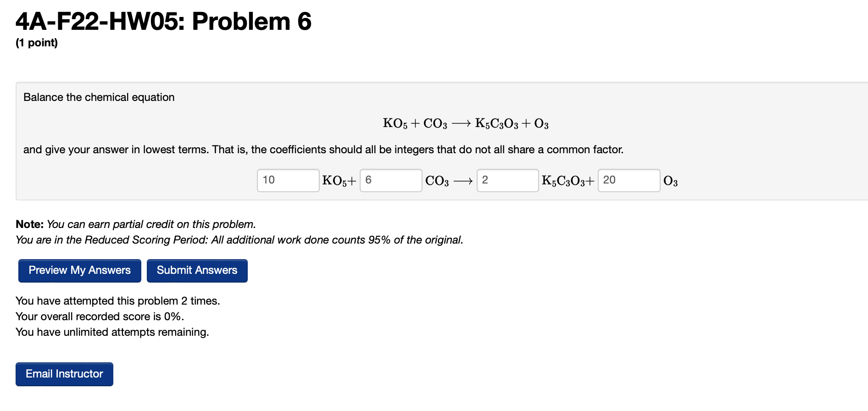The height and width of the screenshot is (411, 868).
Task: Select the CO3 coefficient field containing 6
Action: coord(390,180)
